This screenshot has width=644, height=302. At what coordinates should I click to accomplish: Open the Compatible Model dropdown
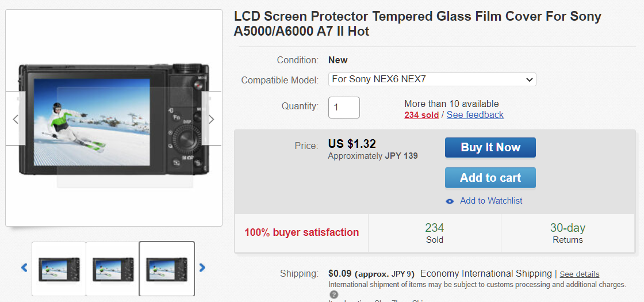pos(432,79)
